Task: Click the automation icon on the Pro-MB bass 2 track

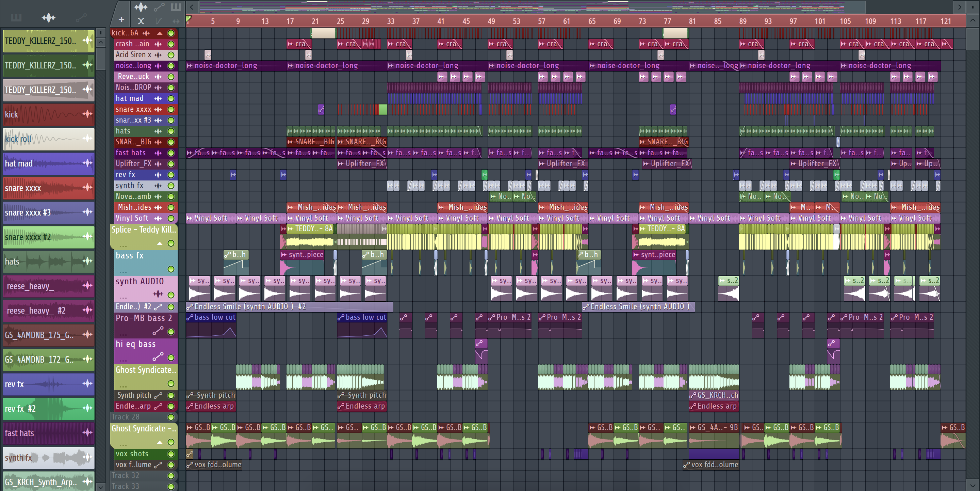Action: (158, 331)
